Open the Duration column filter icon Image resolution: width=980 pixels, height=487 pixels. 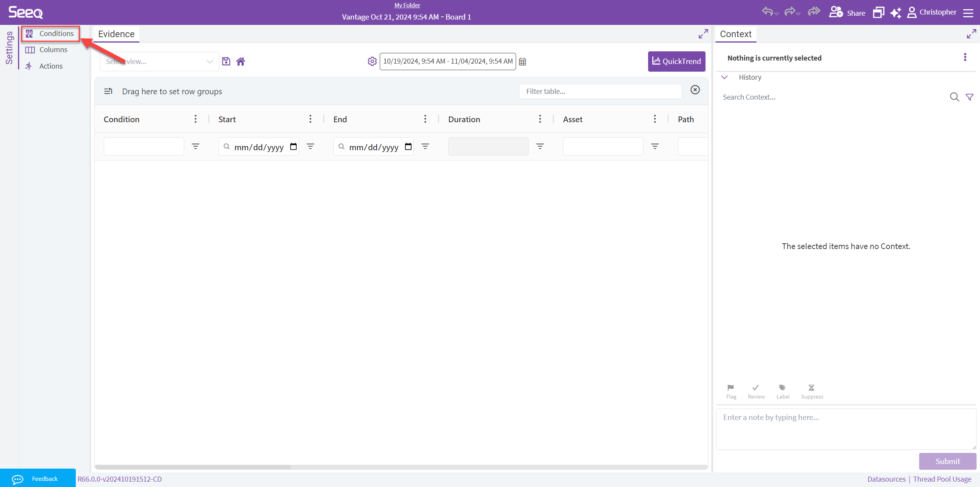[x=540, y=146]
